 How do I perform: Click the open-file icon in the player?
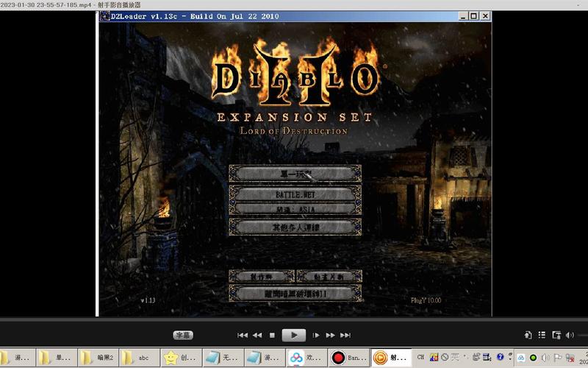528,335
